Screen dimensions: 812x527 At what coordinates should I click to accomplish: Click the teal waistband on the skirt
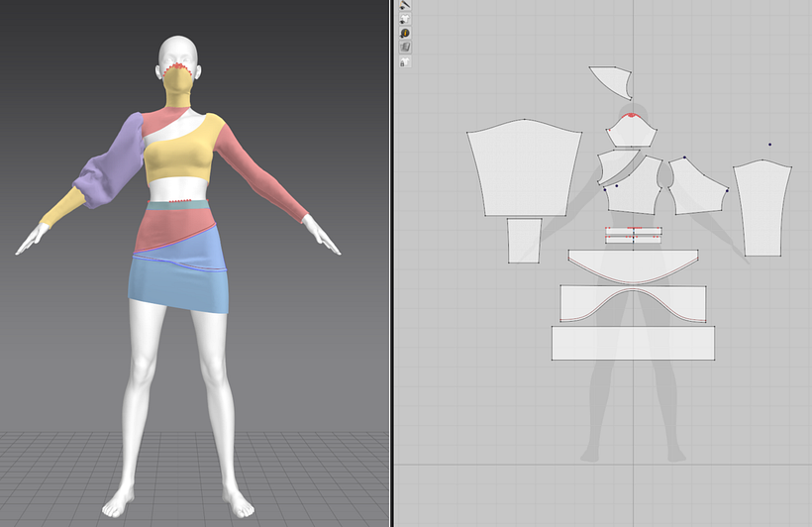click(178, 206)
